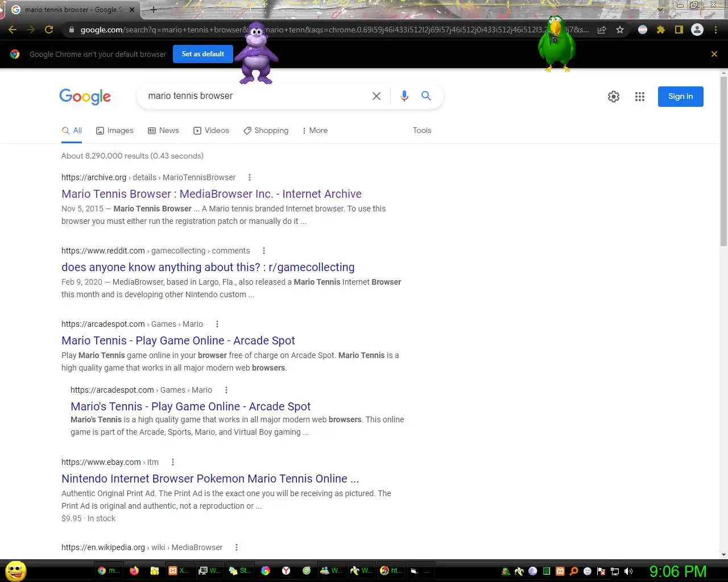
Task: Open a new tab with the plus button
Action: click(154, 10)
